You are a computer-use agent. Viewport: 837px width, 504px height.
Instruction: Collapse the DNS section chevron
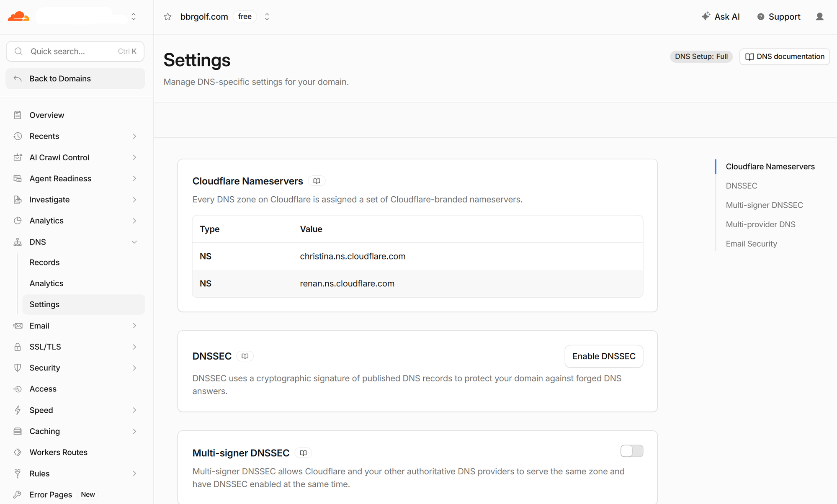pyautogui.click(x=134, y=242)
